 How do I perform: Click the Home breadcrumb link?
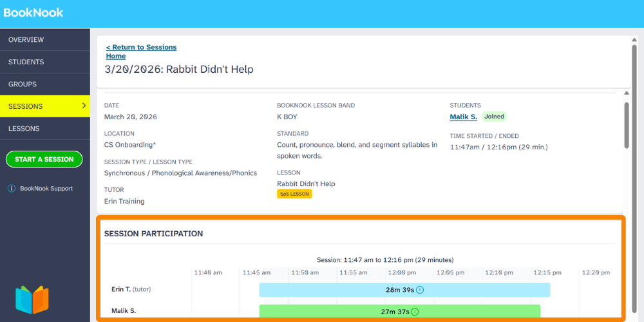point(116,56)
